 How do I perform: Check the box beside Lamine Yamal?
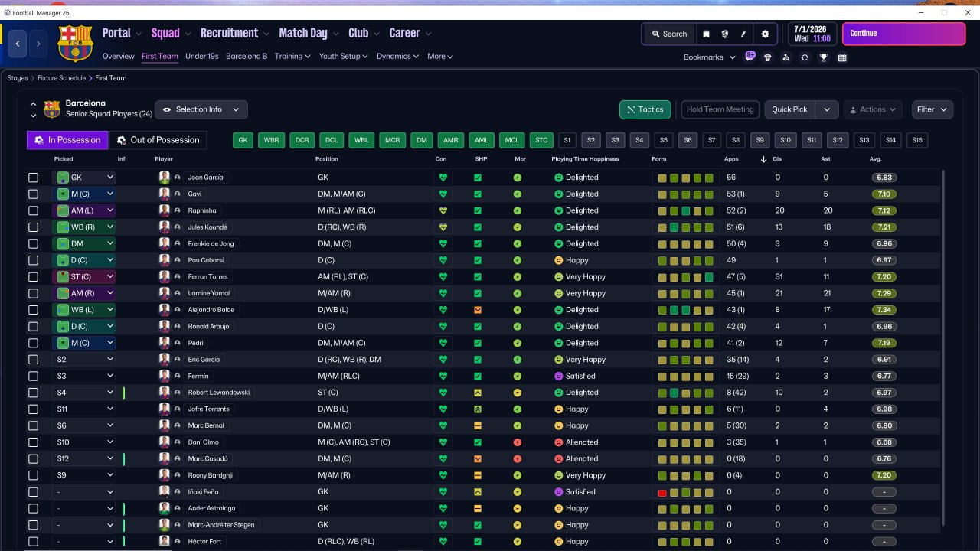coord(33,293)
